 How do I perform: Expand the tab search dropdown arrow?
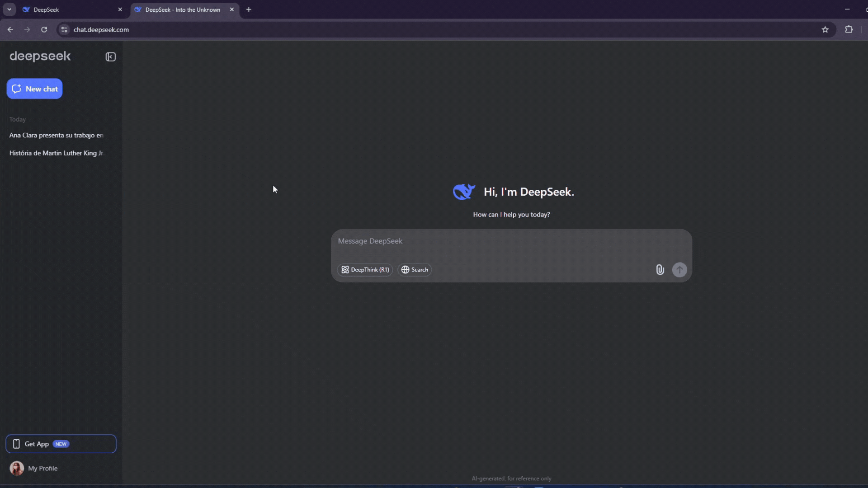[9, 9]
